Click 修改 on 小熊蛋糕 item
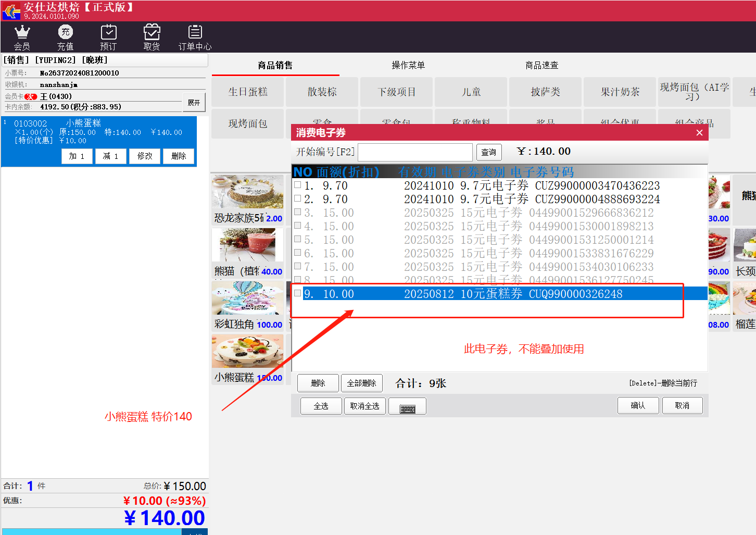The height and width of the screenshot is (535, 756). (145, 156)
